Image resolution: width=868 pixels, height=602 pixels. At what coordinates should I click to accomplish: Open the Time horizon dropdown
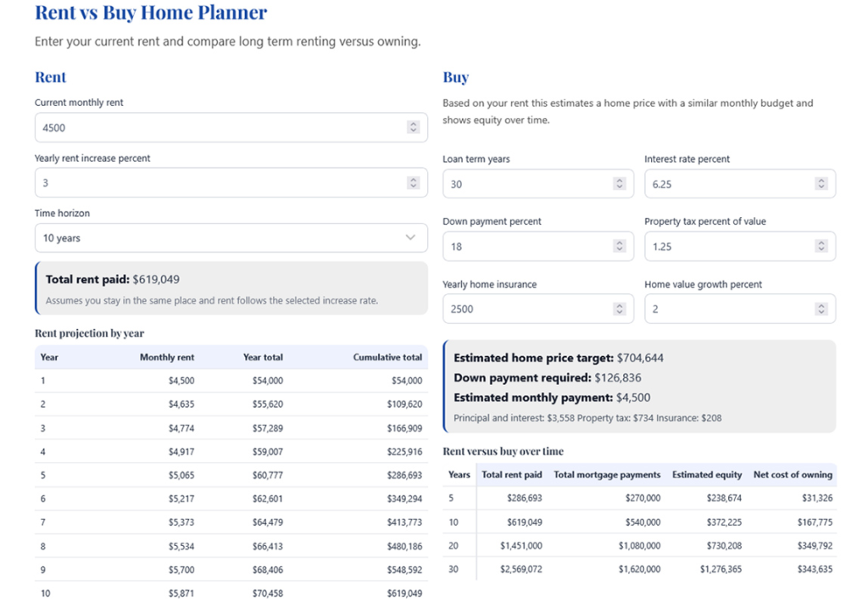coord(231,238)
